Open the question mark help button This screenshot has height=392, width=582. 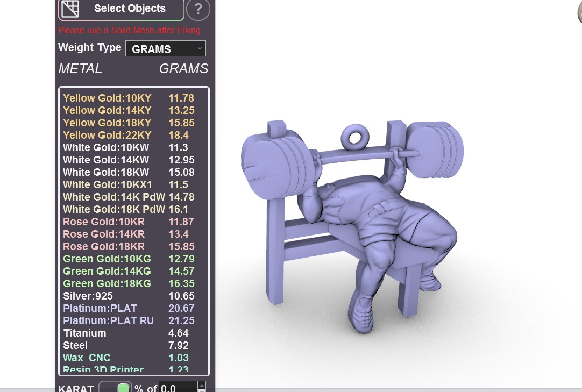tap(198, 9)
